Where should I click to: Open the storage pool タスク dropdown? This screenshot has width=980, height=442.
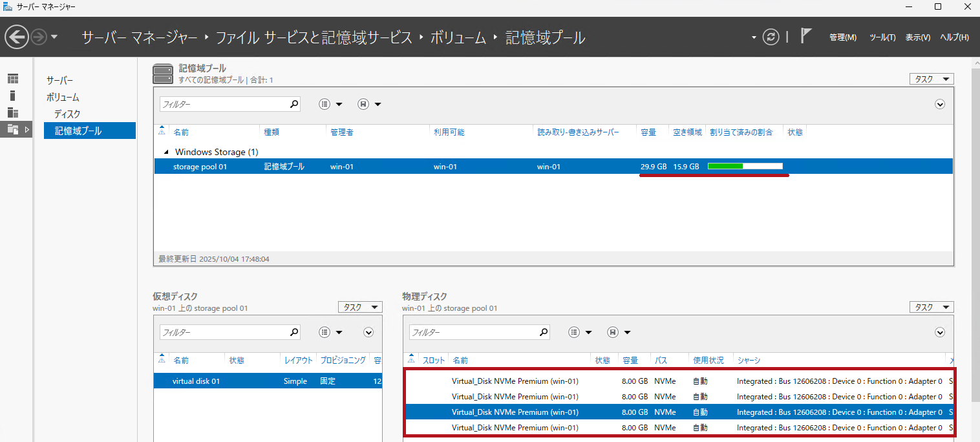932,79
